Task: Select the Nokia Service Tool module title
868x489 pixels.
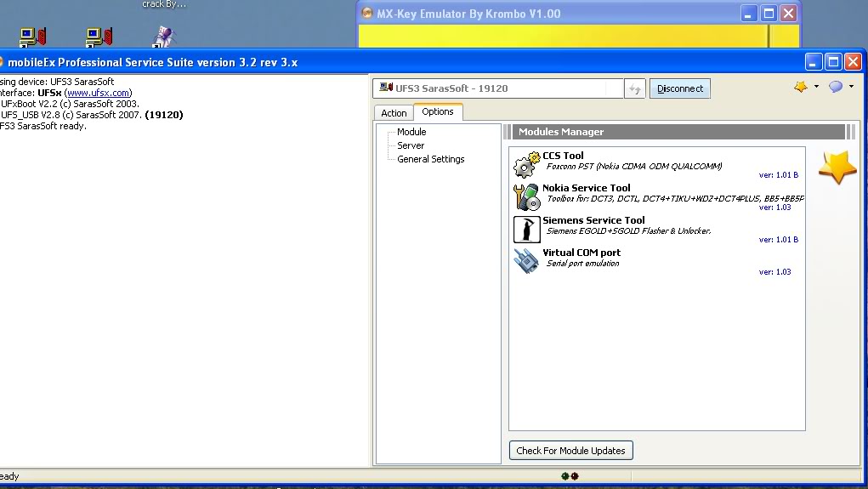Action: pyautogui.click(x=587, y=188)
